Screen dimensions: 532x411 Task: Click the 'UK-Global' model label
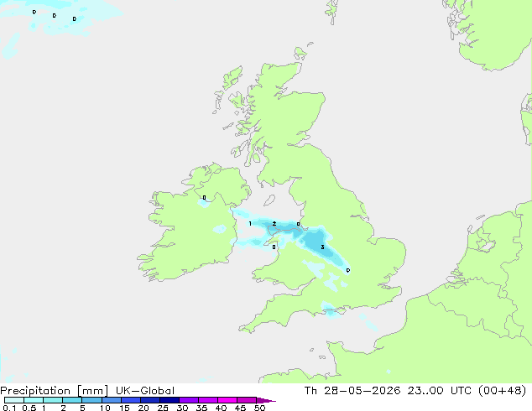click(x=145, y=391)
